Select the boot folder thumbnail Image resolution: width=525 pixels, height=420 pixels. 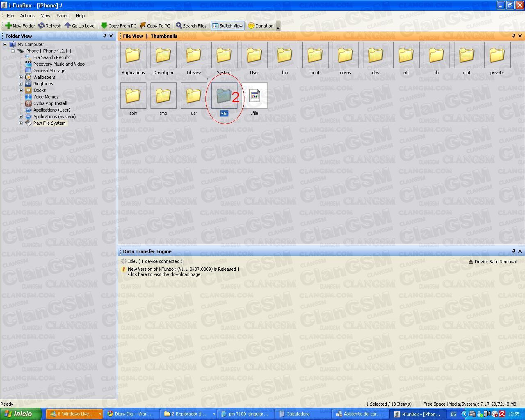[315, 55]
